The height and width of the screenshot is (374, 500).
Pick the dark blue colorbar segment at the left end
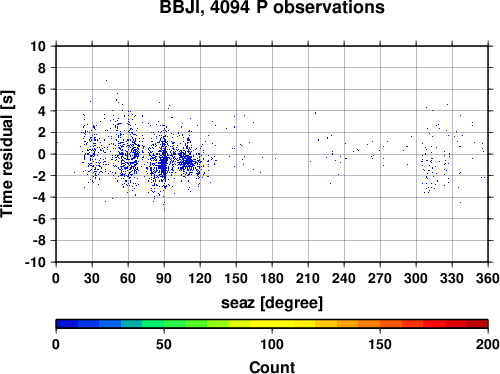click(x=67, y=324)
